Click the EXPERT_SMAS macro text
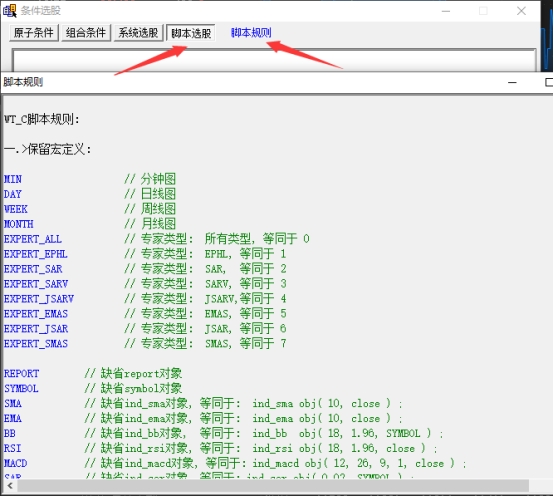 [x=36, y=344]
